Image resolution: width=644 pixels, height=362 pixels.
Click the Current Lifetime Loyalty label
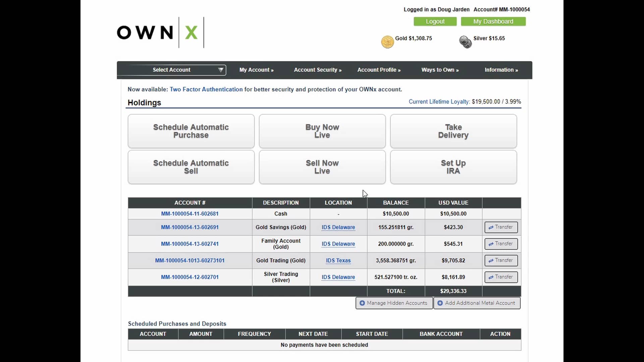pyautogui.click(x=439, y=102)
